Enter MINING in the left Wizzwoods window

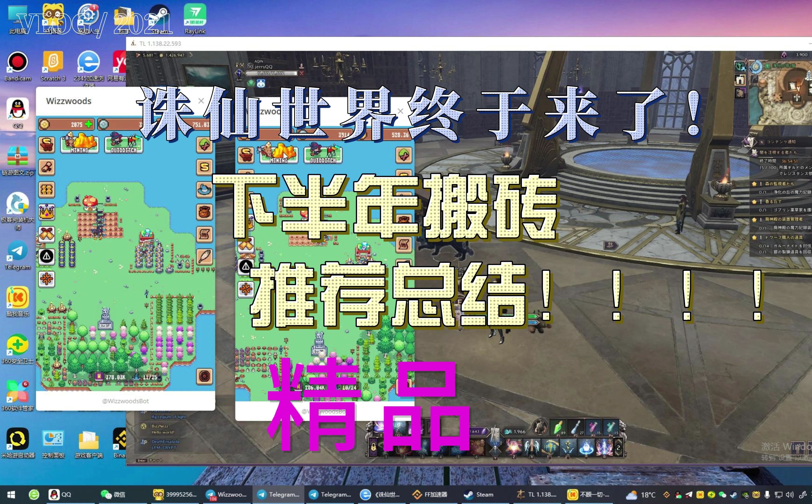point(80,143)
